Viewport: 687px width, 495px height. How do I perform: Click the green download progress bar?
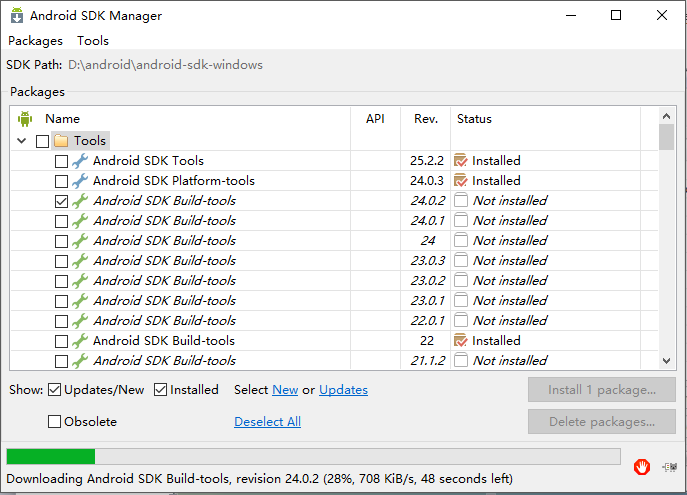pyautogui.click(x=313, y=456)
